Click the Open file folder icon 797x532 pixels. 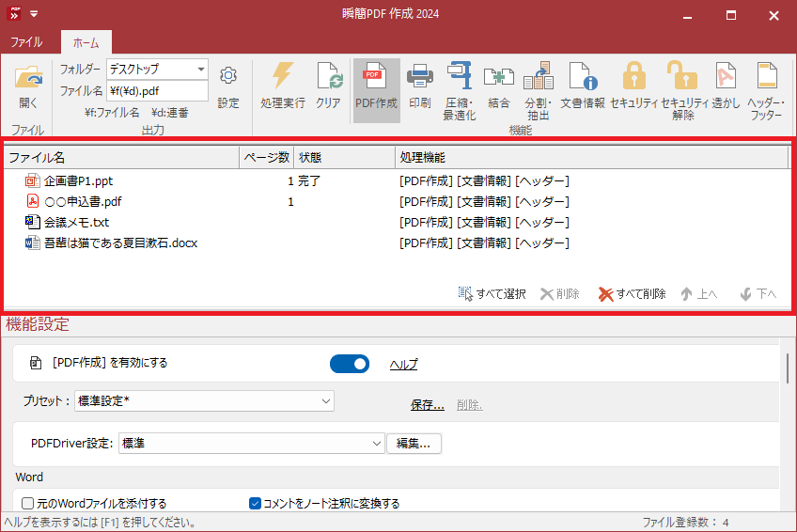click(x=28, y=78)
